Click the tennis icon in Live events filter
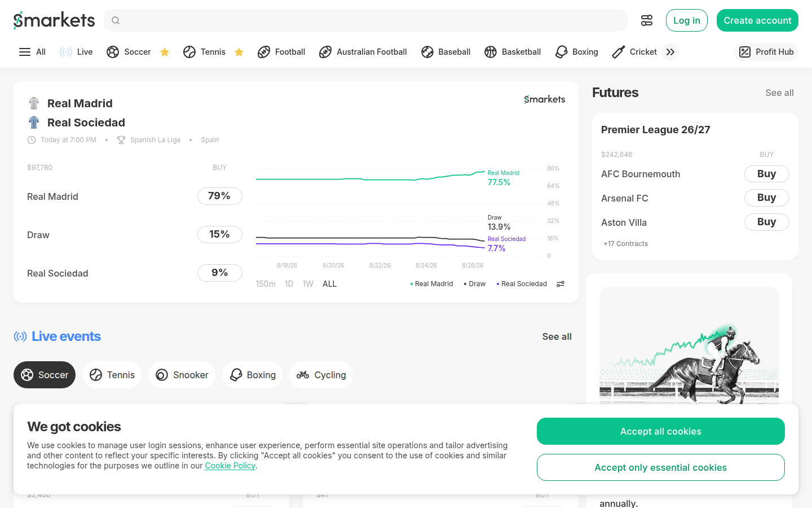Image resolution: width=812 pixels, height=508 pixels. pyautogui.click(x=96, y=375)
